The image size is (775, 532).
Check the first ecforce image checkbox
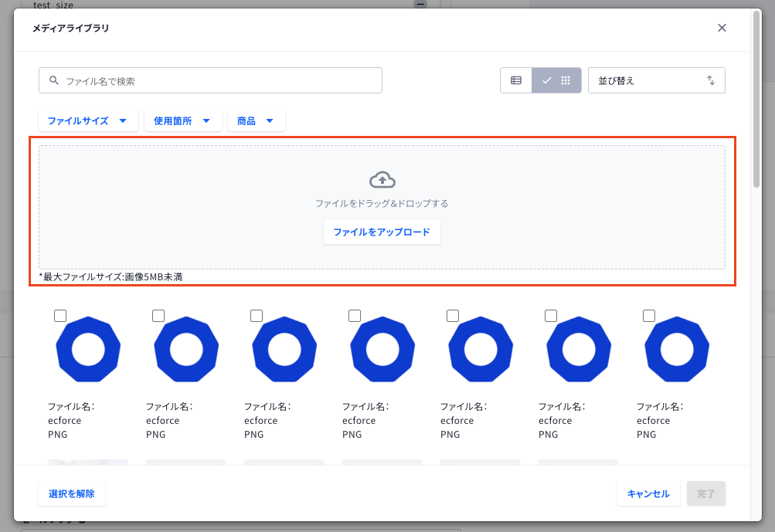[x=60, y=316]
